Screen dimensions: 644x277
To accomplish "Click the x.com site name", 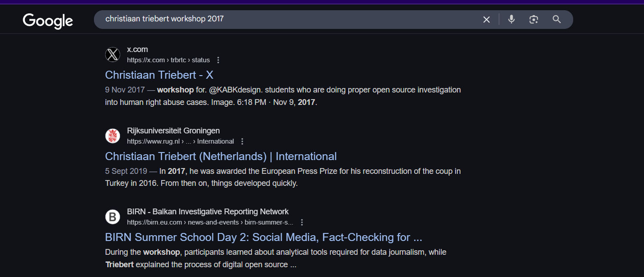I will coord(137,49).
